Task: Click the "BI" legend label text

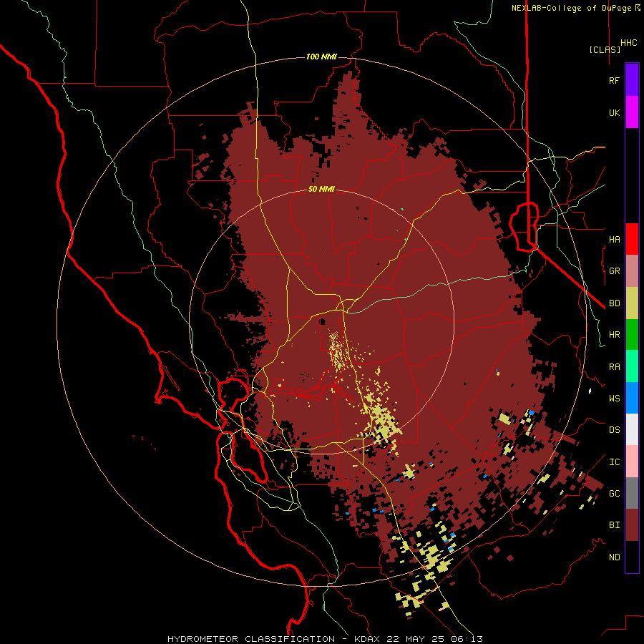Action: [x=614, y=525]
